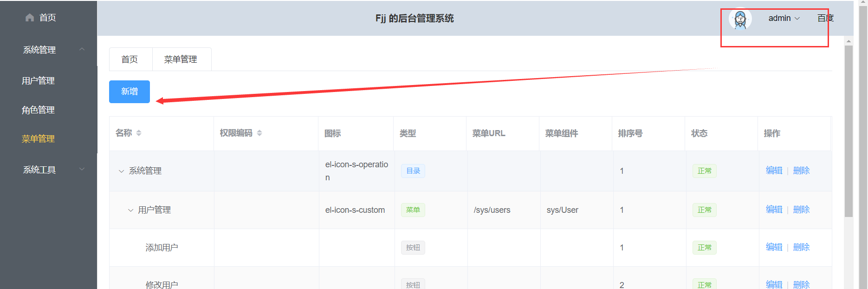Open 用户管理 in the sidebar
868x289 pixels.
point(38,81)
